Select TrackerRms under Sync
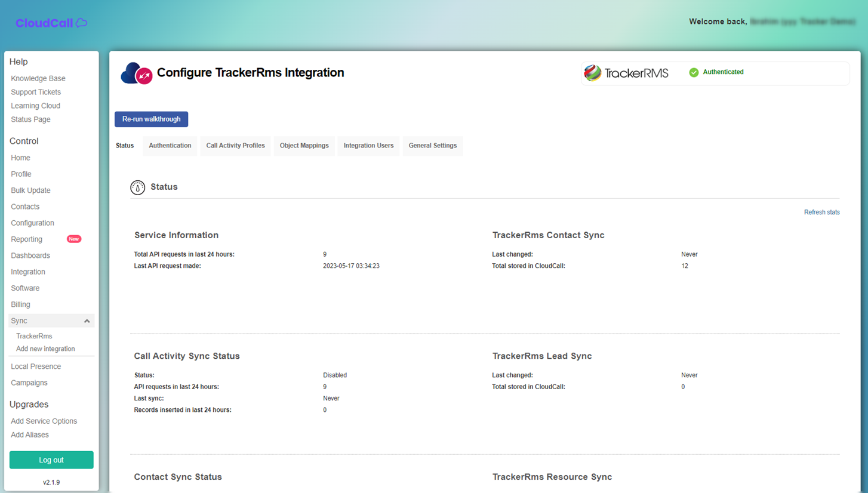 tap(34, 336)
